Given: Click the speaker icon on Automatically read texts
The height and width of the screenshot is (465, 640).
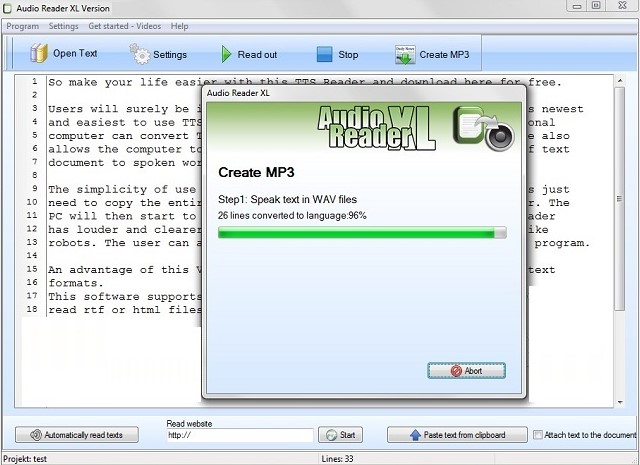Looking at the screenshot, I should pyautogui.click(x=36, y=435).
